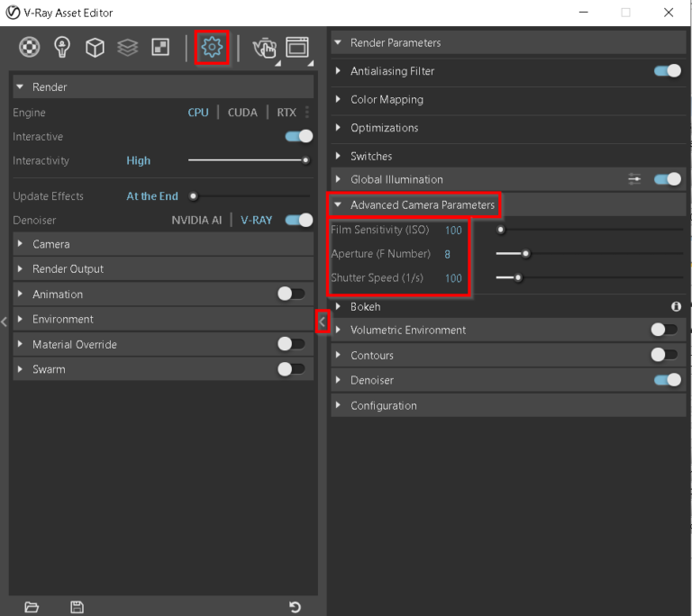Enable the Material Override toggle

tap(291, 344)
